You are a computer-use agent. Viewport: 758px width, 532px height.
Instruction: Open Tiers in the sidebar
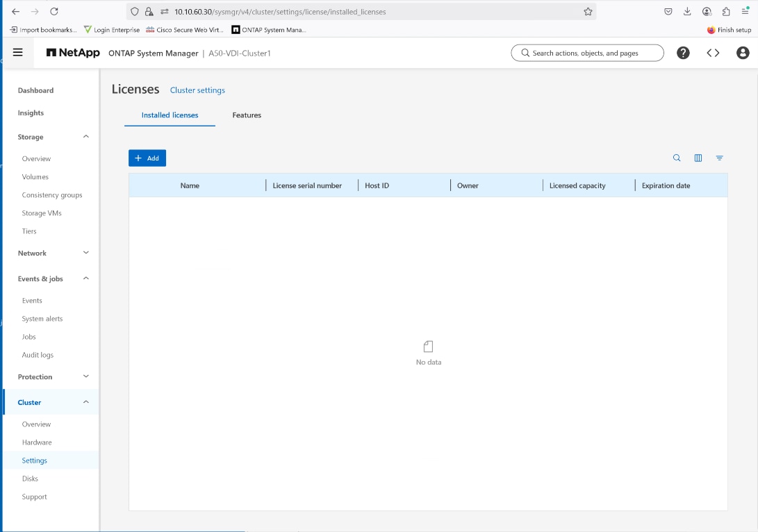[x=29, y=231]
